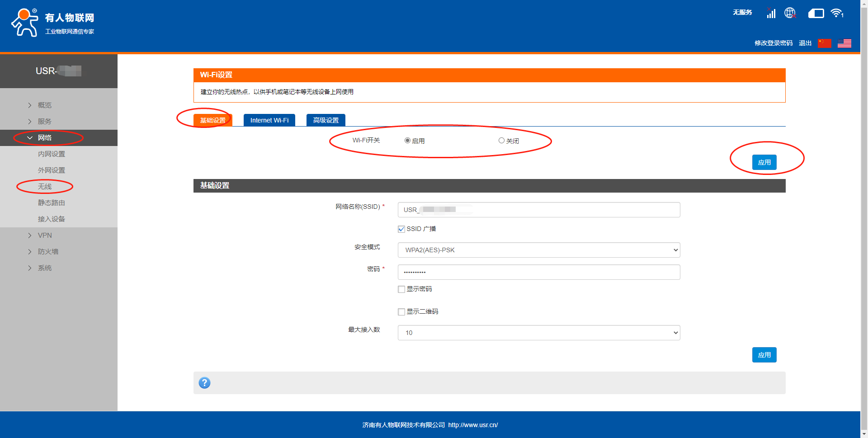Viewport: 868px width, 438px height.
Task: Click the 应用 button under Wi-Fi开关
Action: [764, 162]
